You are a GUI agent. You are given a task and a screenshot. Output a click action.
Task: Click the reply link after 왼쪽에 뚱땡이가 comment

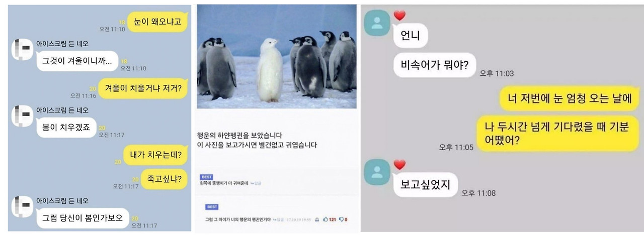coord(256,183)
